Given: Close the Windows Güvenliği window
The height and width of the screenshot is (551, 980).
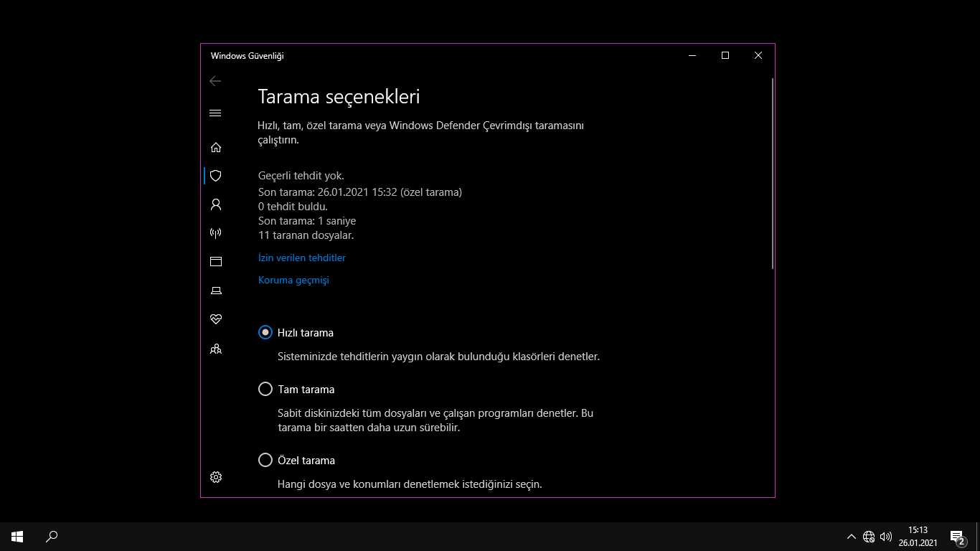Looking at the screenshot, I should [758, 55].
